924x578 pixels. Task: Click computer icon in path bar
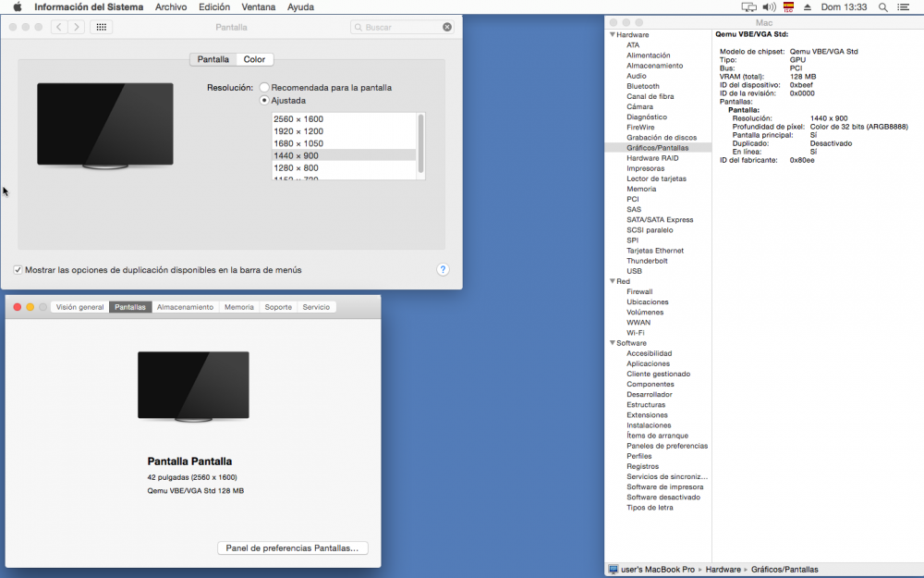pos(614,570)
